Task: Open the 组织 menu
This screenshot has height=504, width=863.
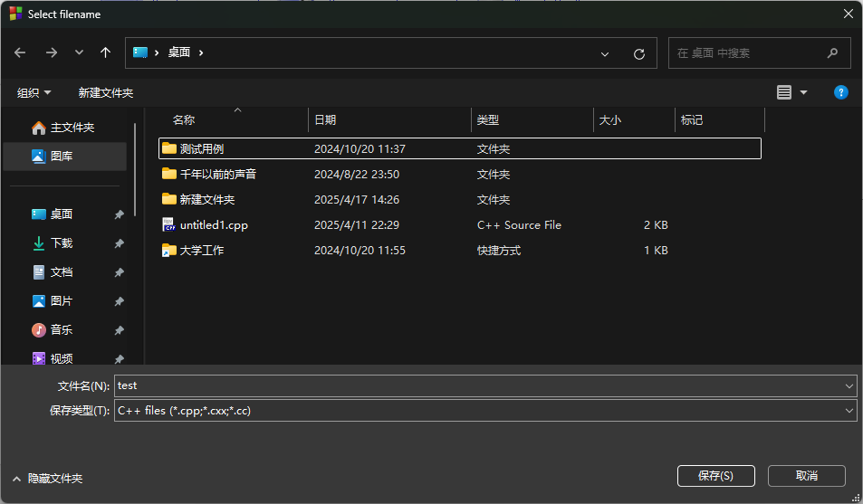Action: click(34, 93)
